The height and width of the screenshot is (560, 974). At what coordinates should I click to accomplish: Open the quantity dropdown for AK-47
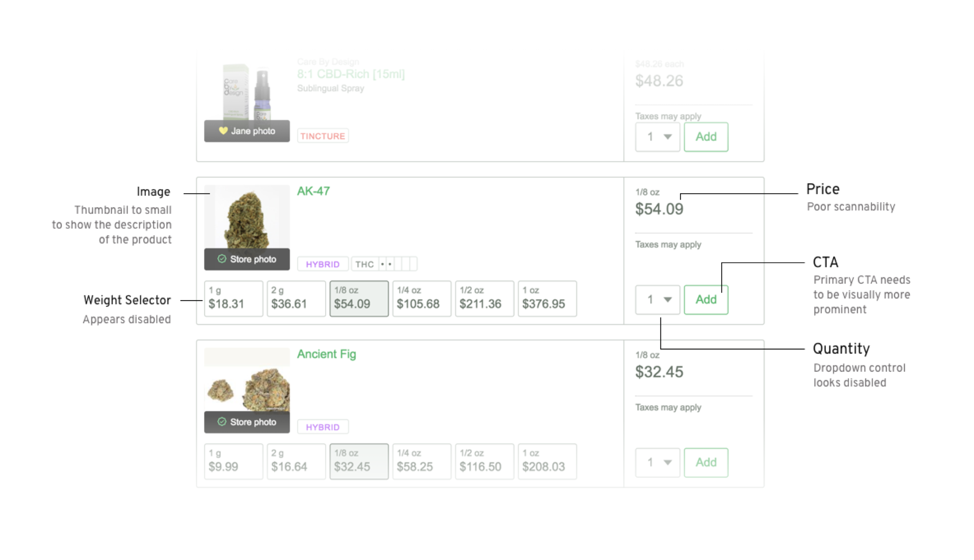[657, 299]
